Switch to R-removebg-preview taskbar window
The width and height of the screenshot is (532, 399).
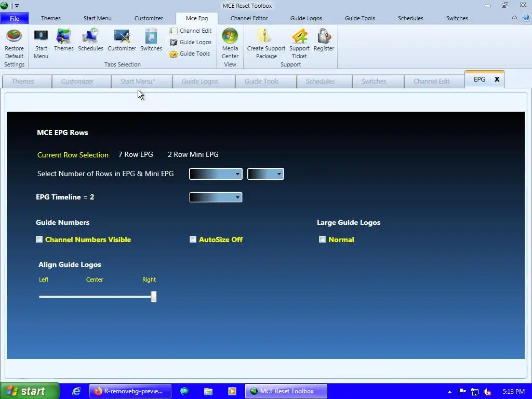pyautogui.click(x=130, y=391)
